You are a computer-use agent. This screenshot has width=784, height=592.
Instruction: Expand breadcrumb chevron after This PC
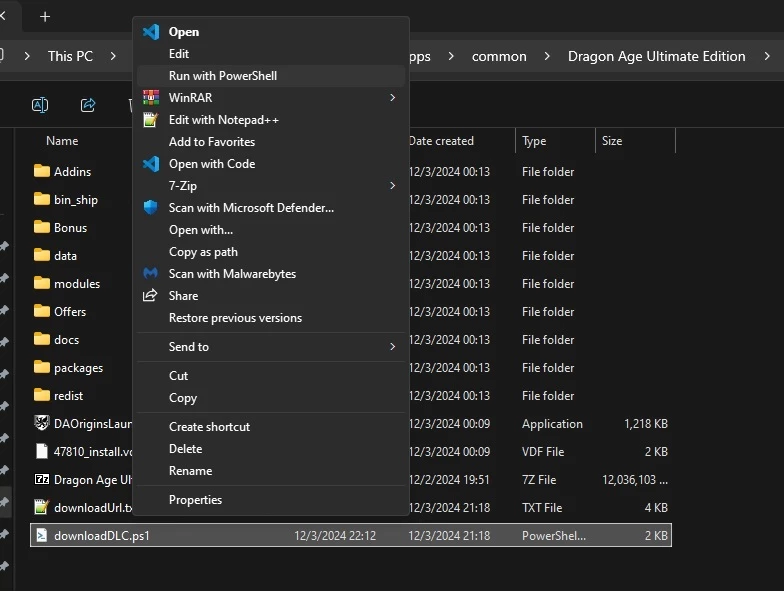[x=113, y=56]
